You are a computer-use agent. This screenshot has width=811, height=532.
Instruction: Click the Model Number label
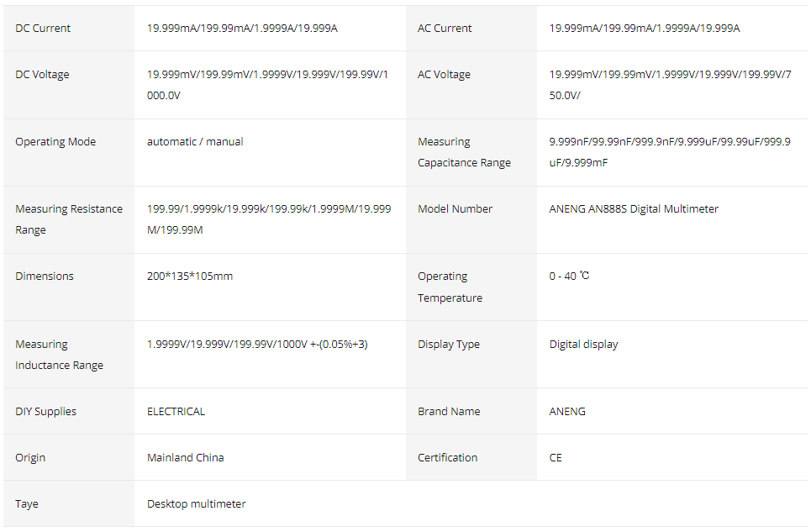pos(456,209)
